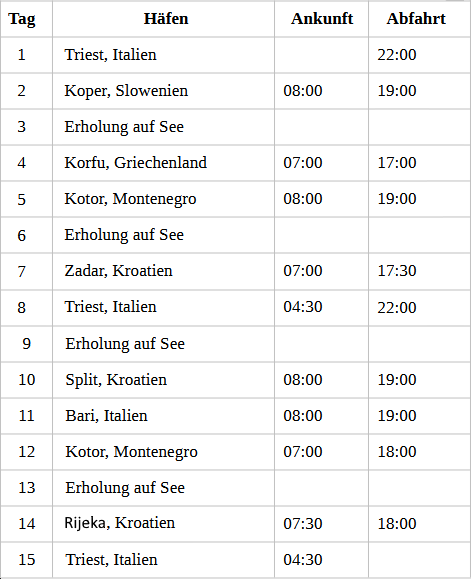Select Korfu departure time 17:00
Image resolution: width=471 pixels, height=579 pixels.
coord(397,163)
